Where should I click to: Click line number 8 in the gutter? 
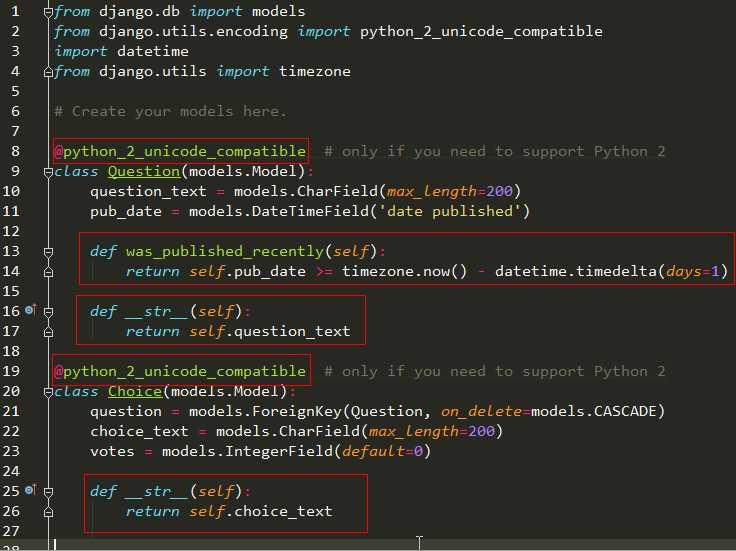coord(15,151)
